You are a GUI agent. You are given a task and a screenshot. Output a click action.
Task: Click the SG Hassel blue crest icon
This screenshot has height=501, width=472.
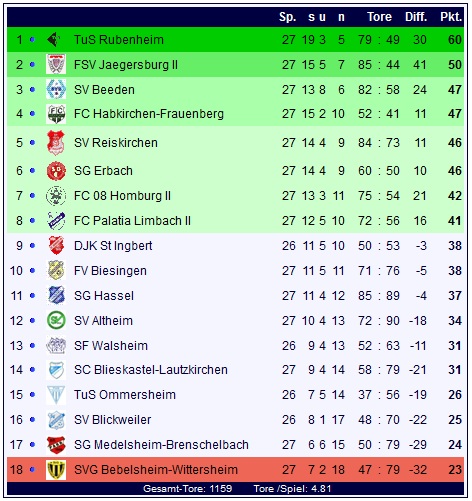point(56,296)
